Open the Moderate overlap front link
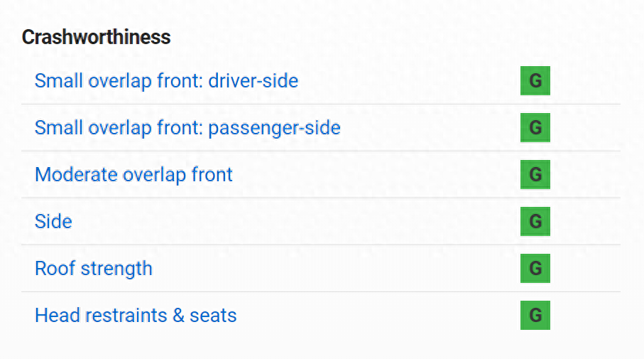Screen dimensions: 644x359 coord(133,174)
